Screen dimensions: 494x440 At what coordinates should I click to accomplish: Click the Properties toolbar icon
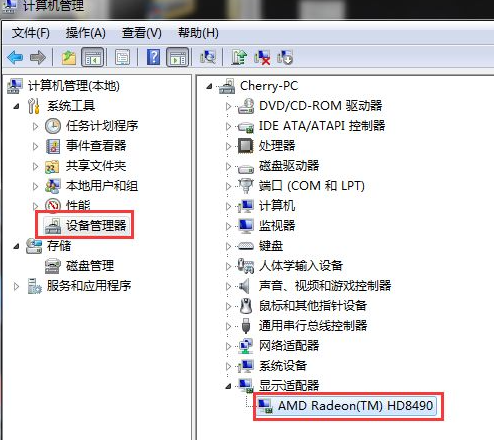(122, 57)
